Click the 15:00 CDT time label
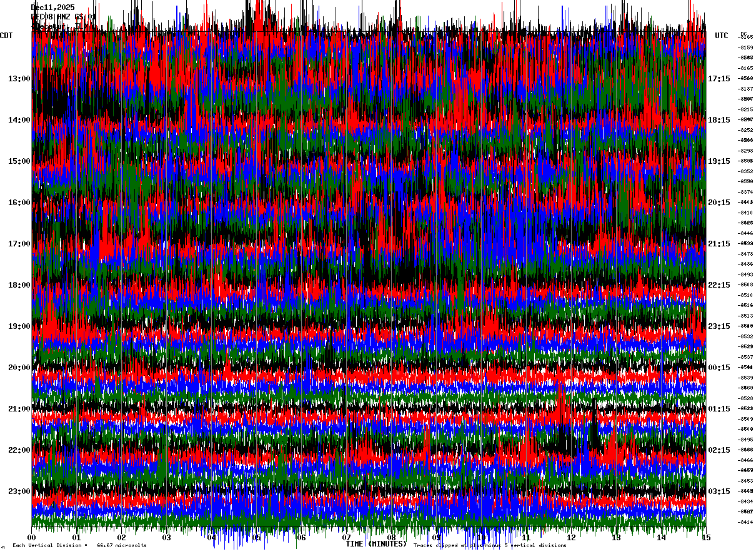 coord(19,161)
